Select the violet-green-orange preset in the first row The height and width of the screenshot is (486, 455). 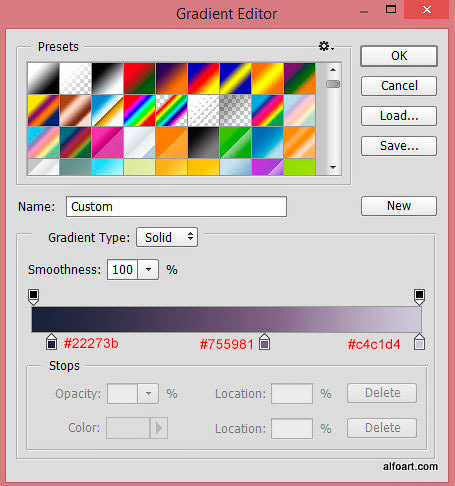pyautogui.click(x=299, y=78)
